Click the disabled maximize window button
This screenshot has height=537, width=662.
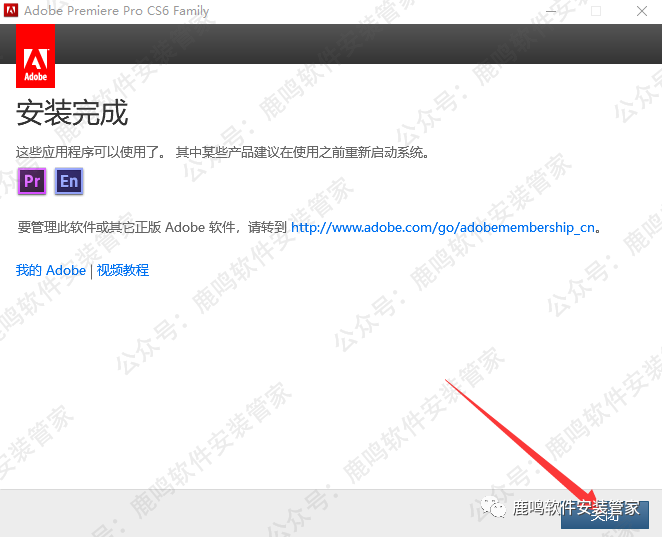click(596, 11)
